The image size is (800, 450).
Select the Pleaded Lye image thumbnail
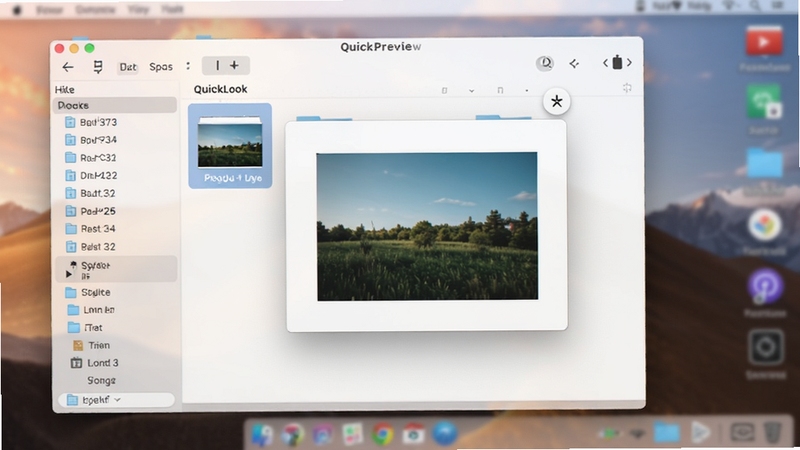click(x=230, y=146)
